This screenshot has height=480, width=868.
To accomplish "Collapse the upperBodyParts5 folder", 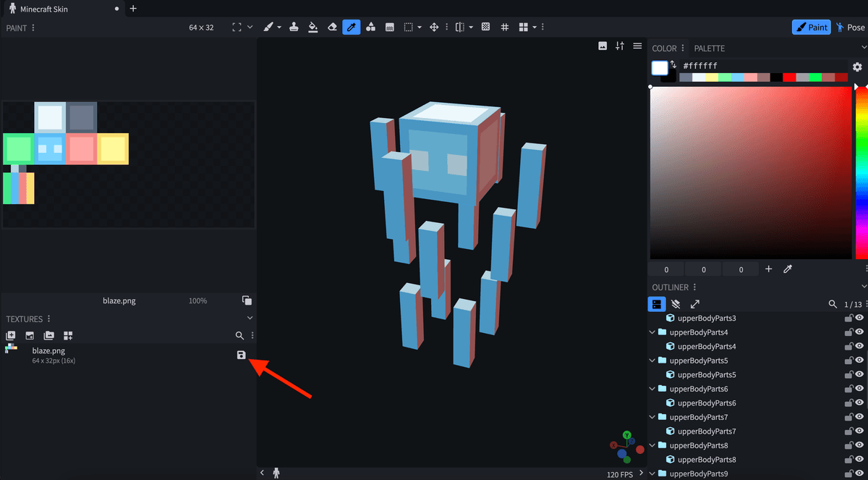I will (x=652, y=360).
